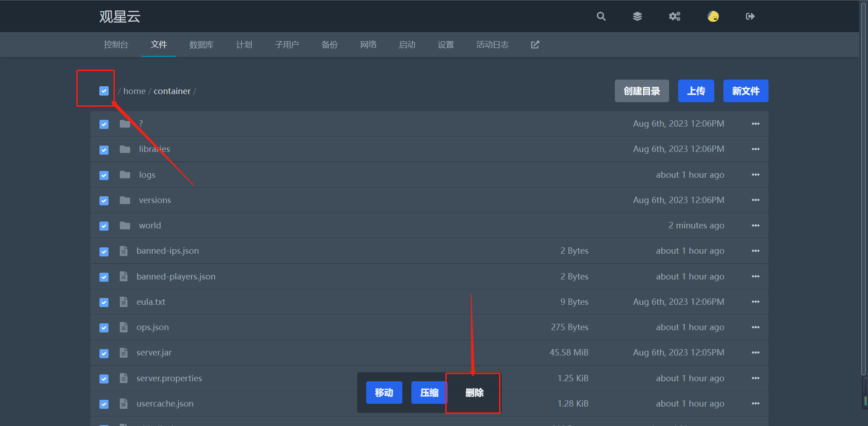Click the 移动 button
The width and height of the screenshot is (868, 426).
tap(384, 393)
